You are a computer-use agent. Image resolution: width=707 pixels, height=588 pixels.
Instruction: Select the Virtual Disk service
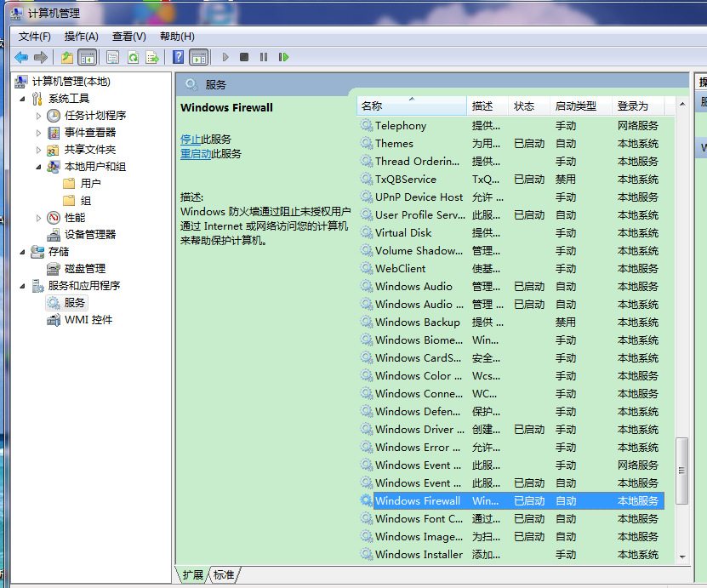click(511, 232)
